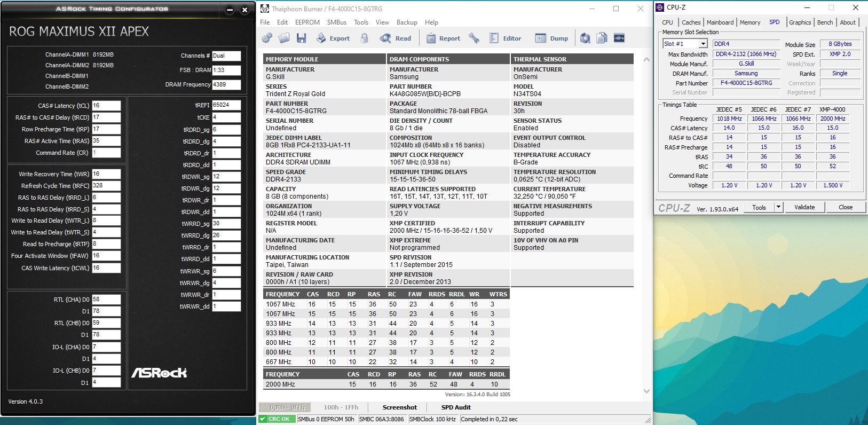Open the View menu in Thaiphoon Burner

(382, 22)
